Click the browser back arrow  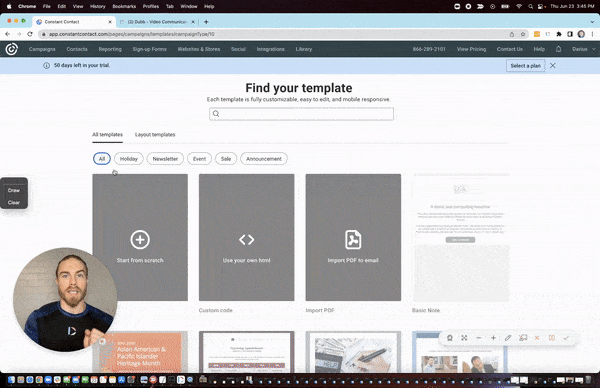pyautogui.click(x=7, y=34)
